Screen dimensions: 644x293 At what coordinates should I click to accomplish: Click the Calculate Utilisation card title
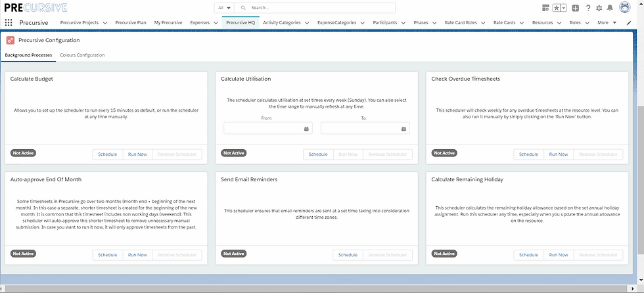pos(246,79)
